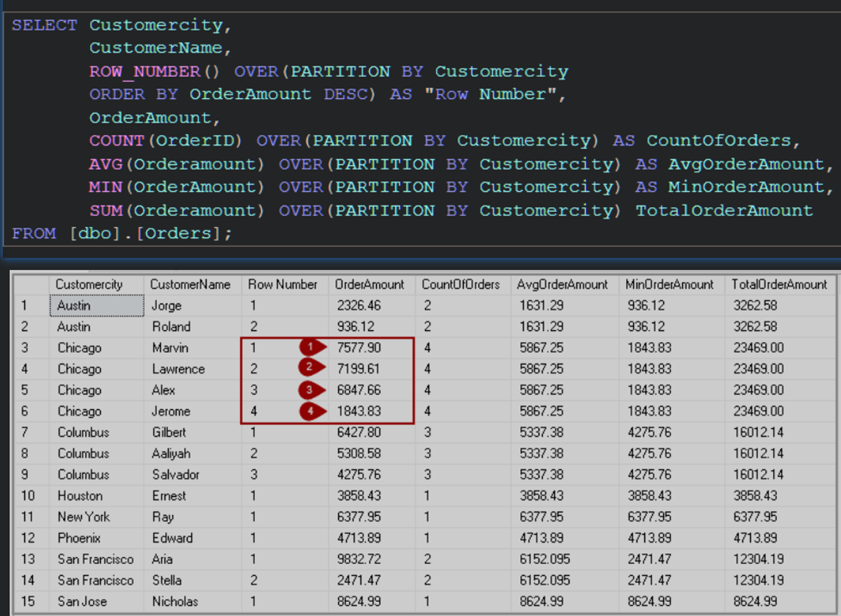Select row header number 15

tap(32, 601)
